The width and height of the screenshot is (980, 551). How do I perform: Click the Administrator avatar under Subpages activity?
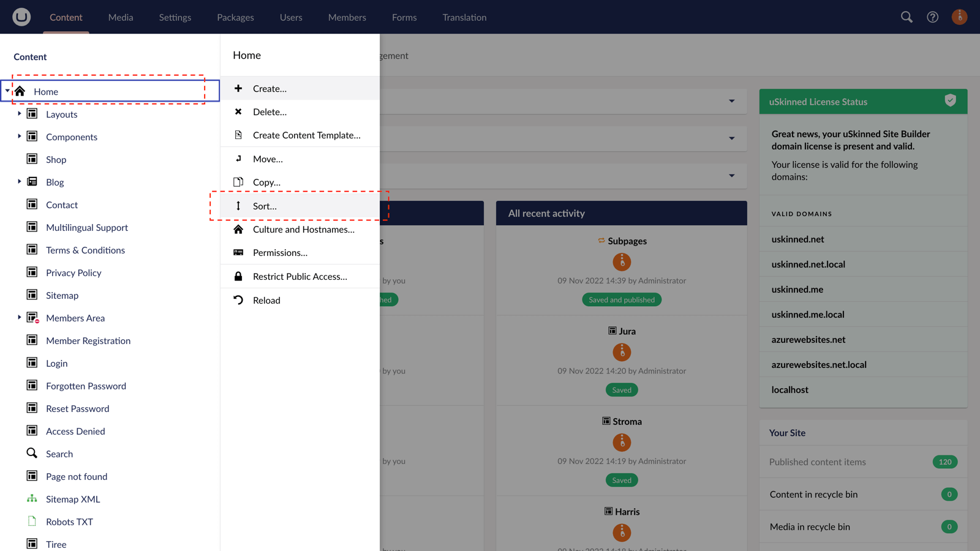click(622, 261)
